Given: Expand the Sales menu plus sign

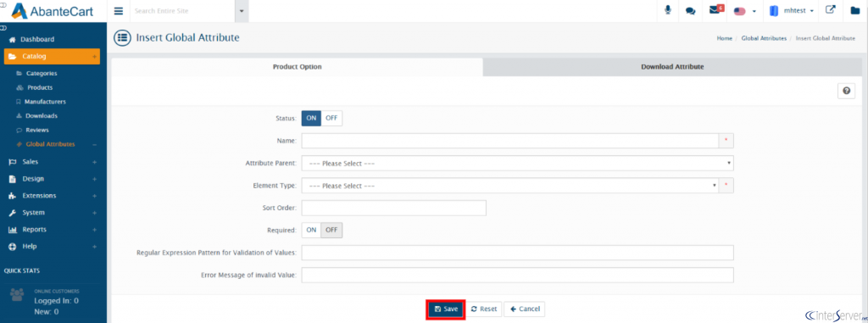Looking at the screenshot, I should pyautogui.click(x=95, y=162).
